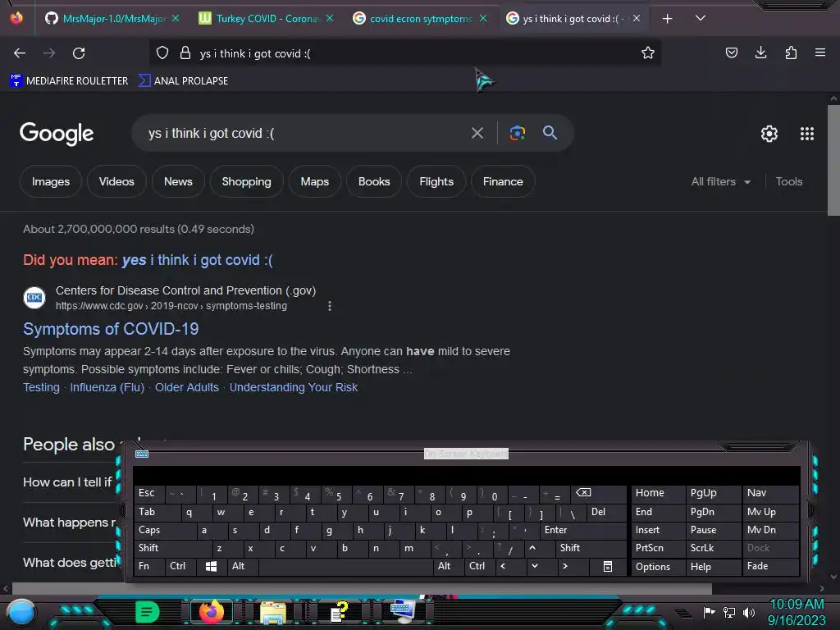Open Google apps grid
The image size is (840, 630).
click(807, 134)
